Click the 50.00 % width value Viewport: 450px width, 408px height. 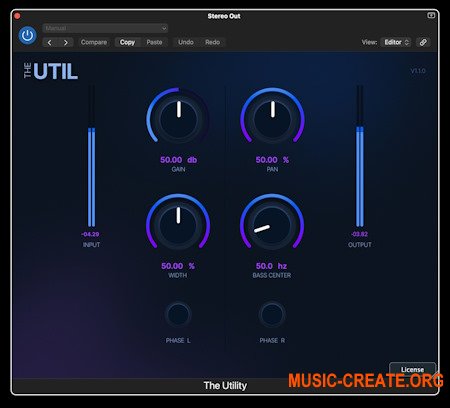(178, 266)
